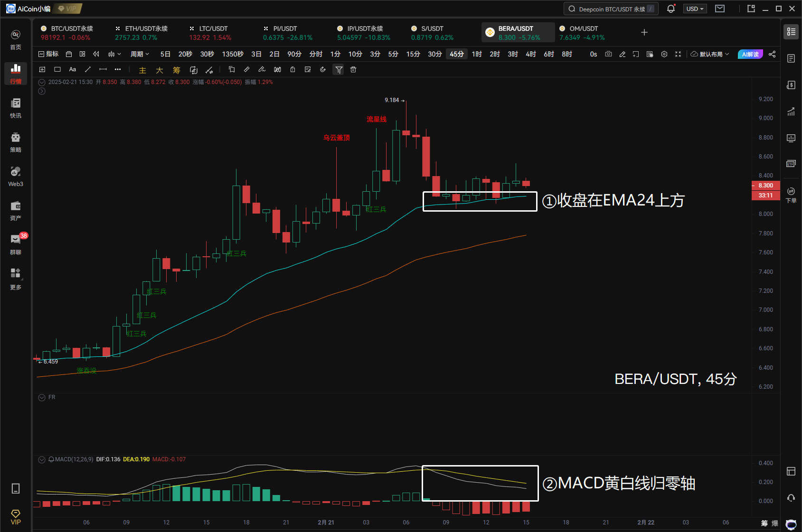Viewport: 802px width, 532px height.
Task: Click the 8.300 current price label on axis
Action: tap(765, 186)
